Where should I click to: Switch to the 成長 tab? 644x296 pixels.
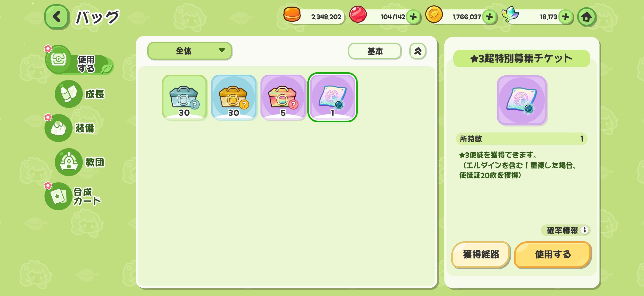pyautogui.click(x=80, y=94)
